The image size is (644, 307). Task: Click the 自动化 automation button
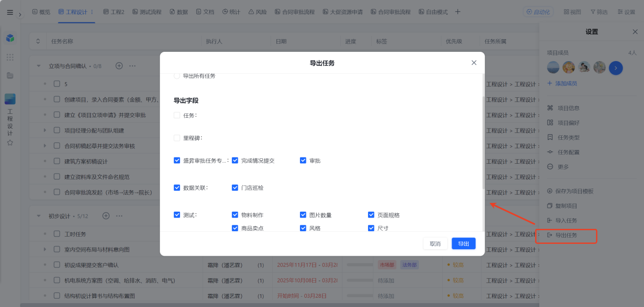(538, 12)
